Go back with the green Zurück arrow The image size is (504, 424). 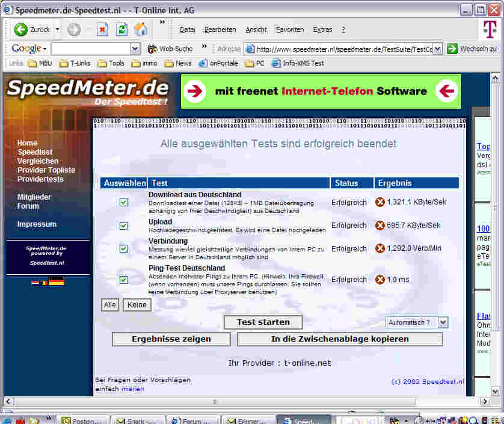tap(21, 29)
